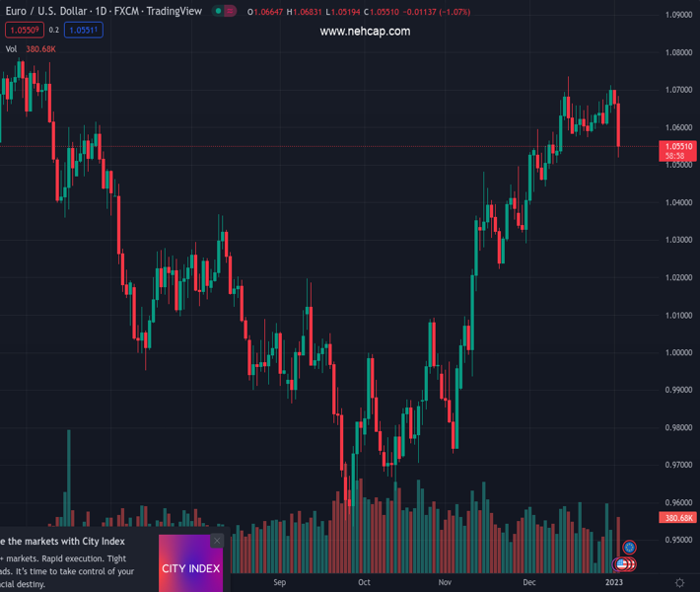Screen dimensions: 700x592
Task: Click the City Index ad headline text
Action: [x=62, y=542]
